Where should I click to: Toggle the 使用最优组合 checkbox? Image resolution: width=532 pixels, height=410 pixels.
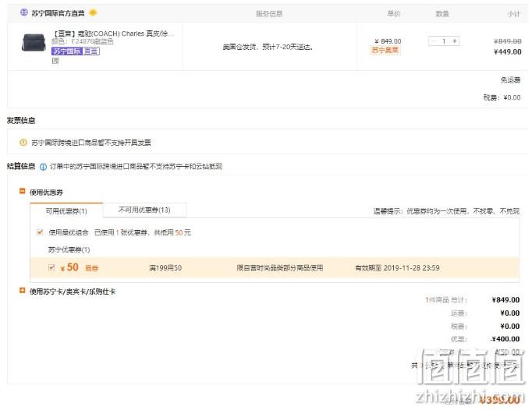(x=40, y=232)
